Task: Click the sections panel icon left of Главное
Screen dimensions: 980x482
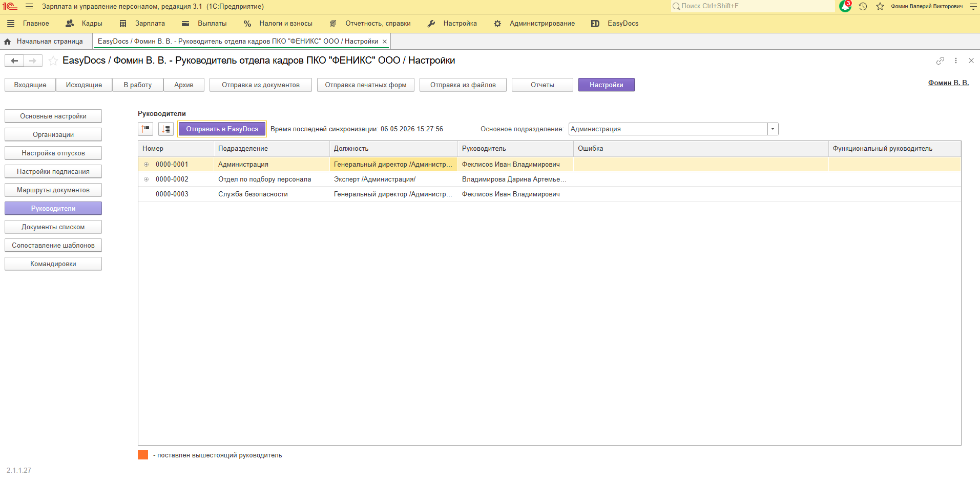Action: pos(11,24)
